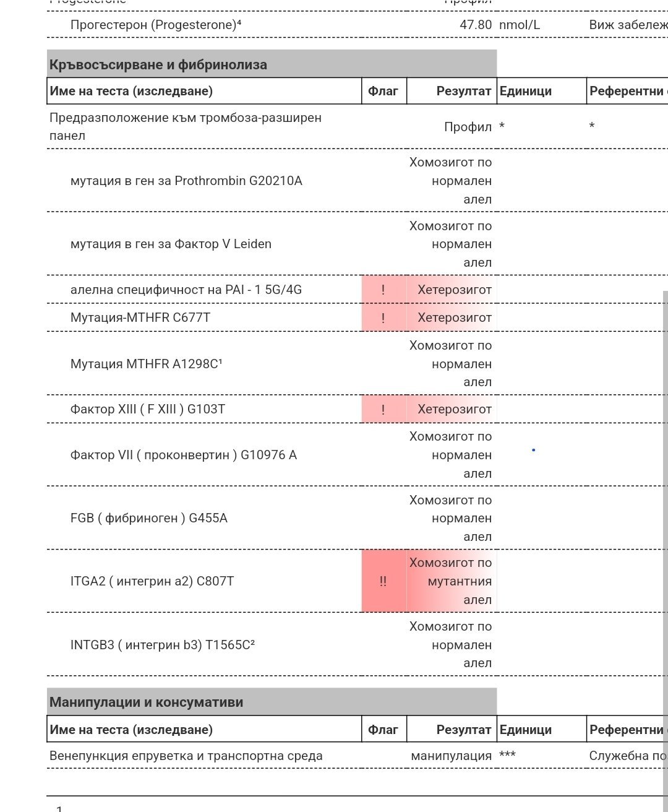Click the exclamation flag for MTHFR C677T
The image size is (668, 812).
pos(383,317)
